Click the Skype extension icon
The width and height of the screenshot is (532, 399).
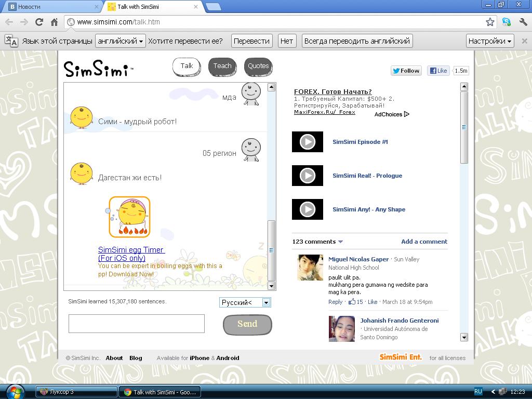pos(506,22)
